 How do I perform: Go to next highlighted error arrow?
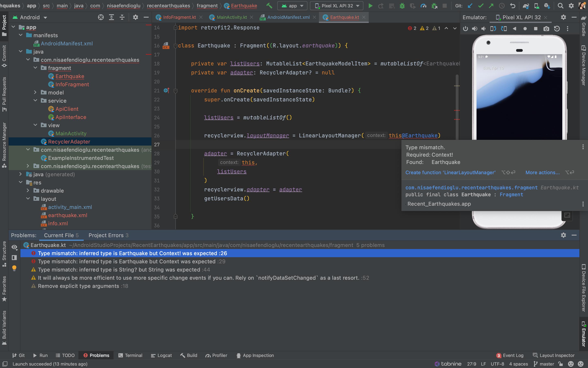tap(455, 28)
